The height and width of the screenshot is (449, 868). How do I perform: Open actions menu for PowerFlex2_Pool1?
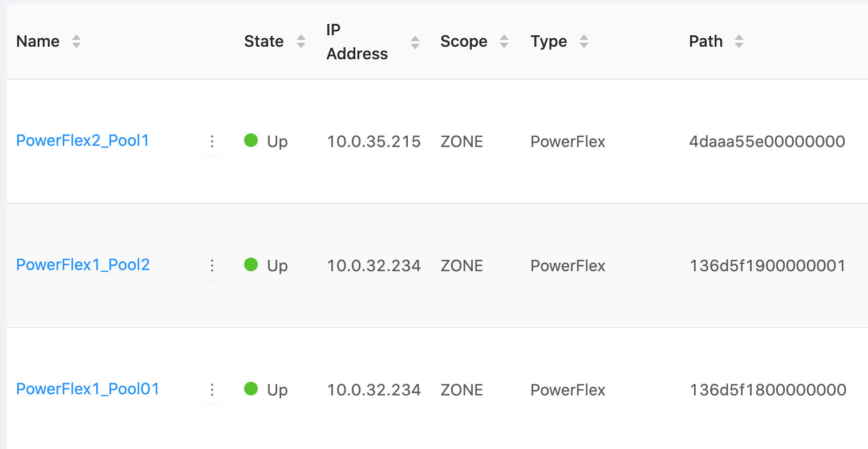pos(212,141)
